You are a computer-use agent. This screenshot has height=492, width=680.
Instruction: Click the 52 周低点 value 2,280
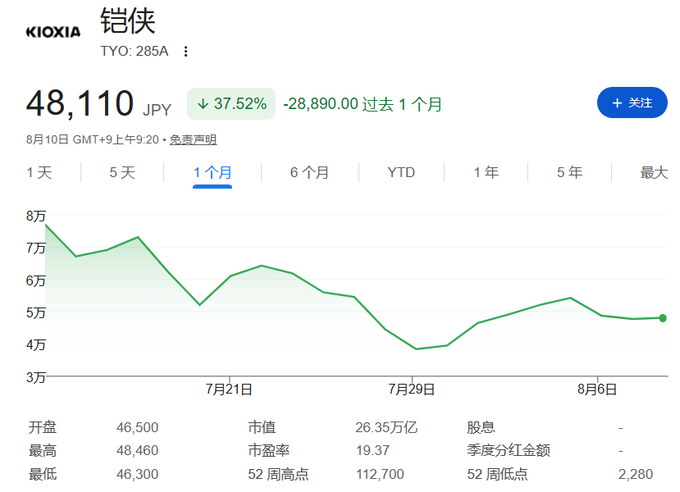(x=635, y=474)
